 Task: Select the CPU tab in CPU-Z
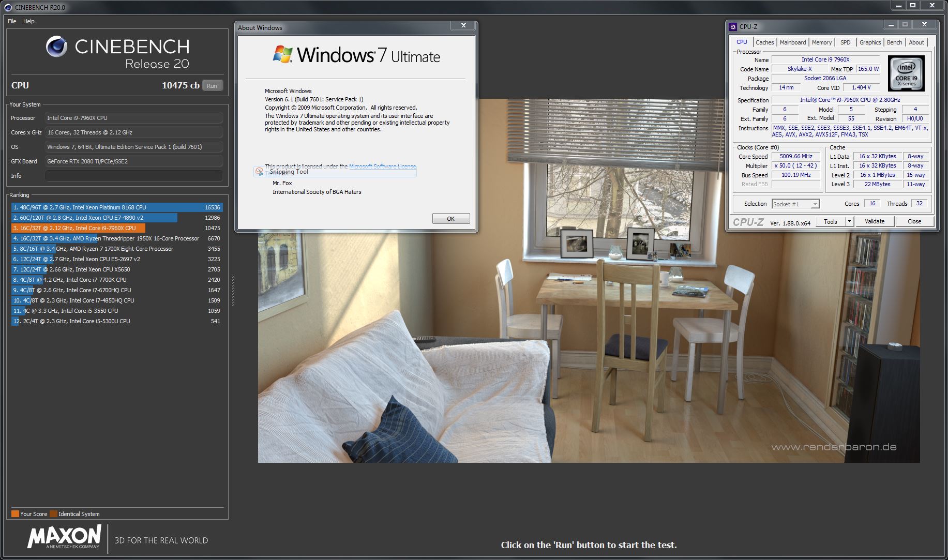pyautogui.click(x=742, y=42)
